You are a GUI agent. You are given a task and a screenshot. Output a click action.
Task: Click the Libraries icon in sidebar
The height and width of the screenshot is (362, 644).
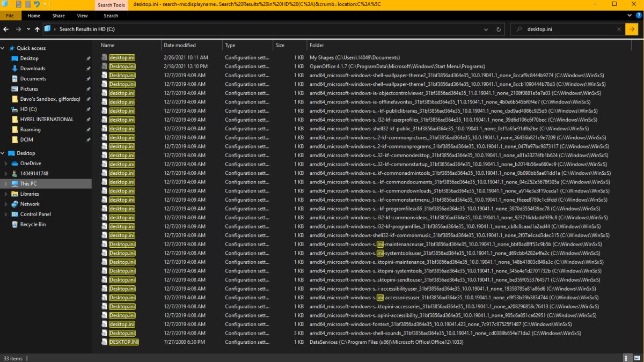coord(14,194)
